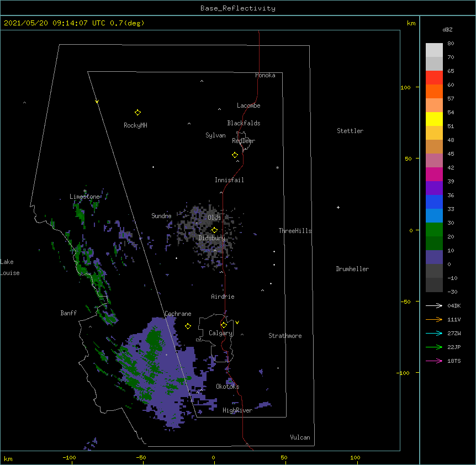Viewport: 476px width, 465px height.
Task: Click the Airdrie label
Action: pyautogui.click(x=223, y=297)
